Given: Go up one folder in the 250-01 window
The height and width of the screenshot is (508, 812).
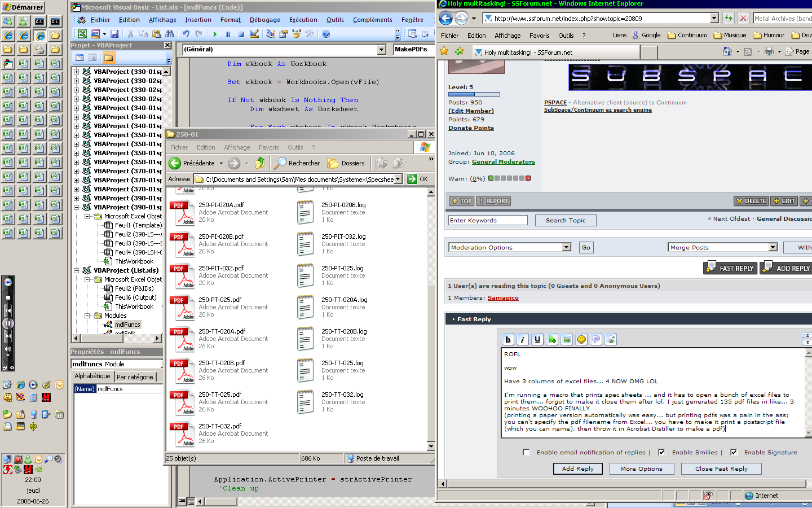Looking at the screenshot, I should [x=259, y=163].
